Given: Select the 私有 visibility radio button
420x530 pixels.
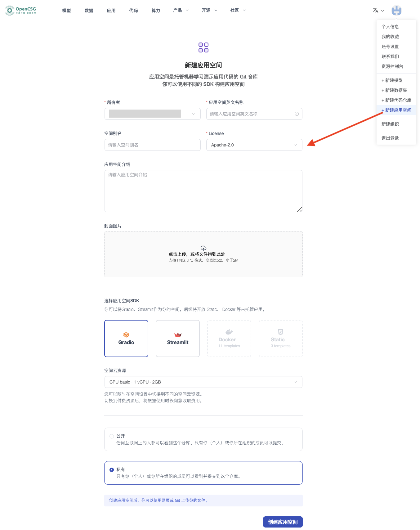Looking at the screenshot, I should [112, 470].
